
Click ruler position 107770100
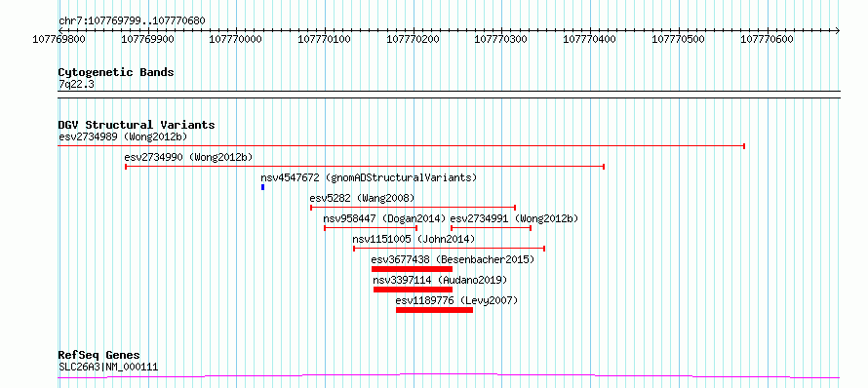click(325, 39)
